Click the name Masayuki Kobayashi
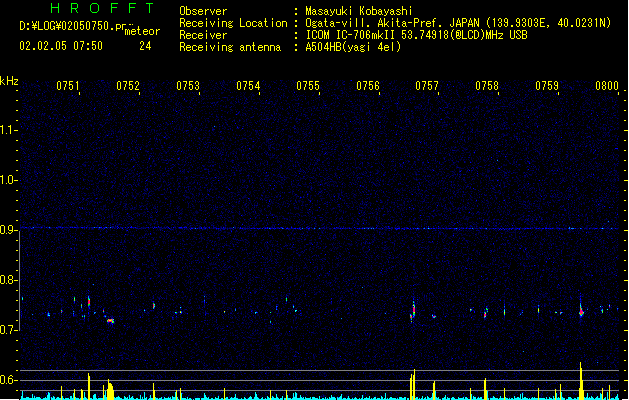The width and height of the screenshot is (629, 400). [x=359, y=11]
